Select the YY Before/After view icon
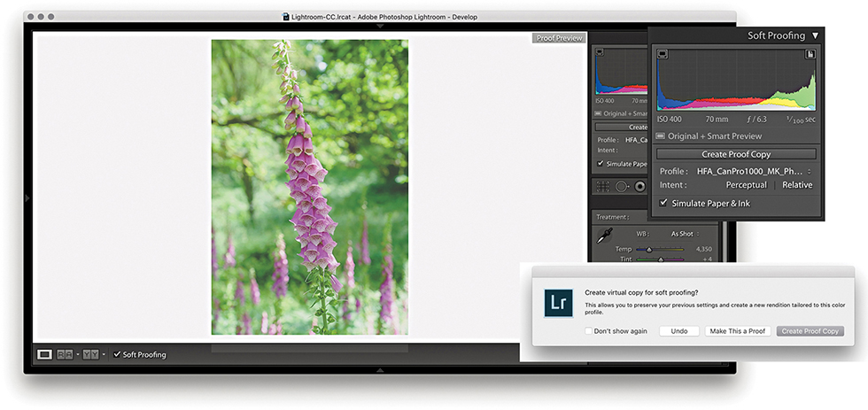868x410 pixels. click(90, 355)
